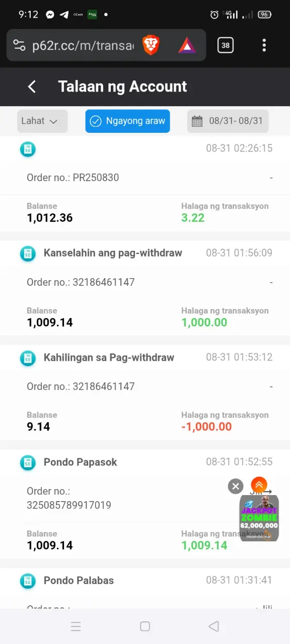Image resolution: width=290 pixels, height=644 pixels.
Task: Tap receipt icon beside Kanselahin ang pag-withdraw
Action: click(28, 254)
